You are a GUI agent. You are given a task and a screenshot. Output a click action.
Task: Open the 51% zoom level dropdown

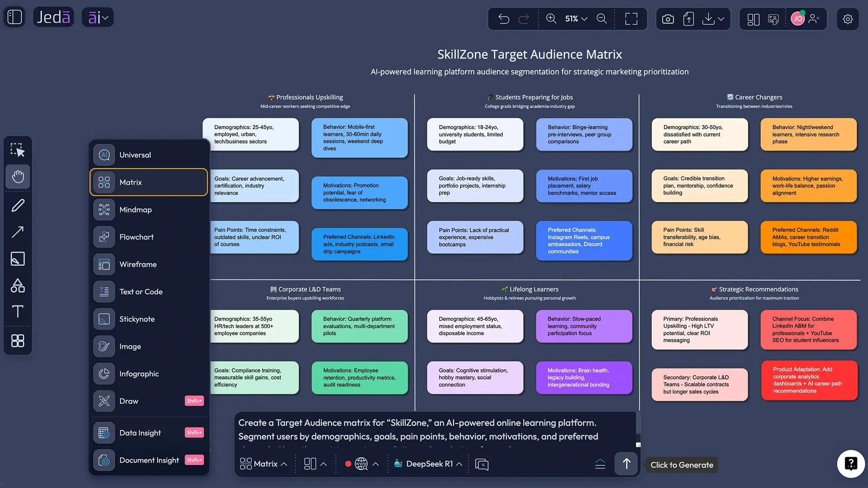(576, 19)
